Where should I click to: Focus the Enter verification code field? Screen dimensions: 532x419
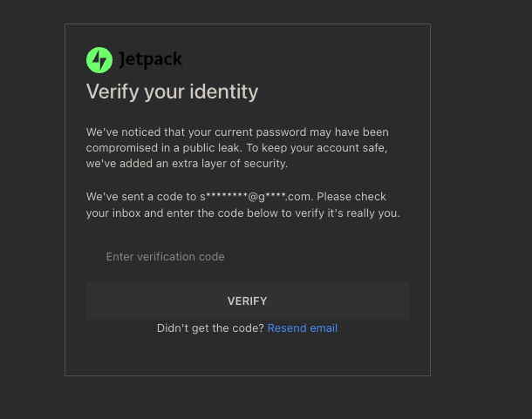[248, 257]
